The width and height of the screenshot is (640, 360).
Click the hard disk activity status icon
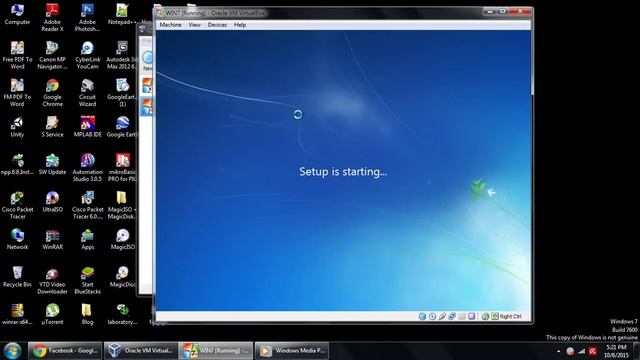tap(422, 316)
